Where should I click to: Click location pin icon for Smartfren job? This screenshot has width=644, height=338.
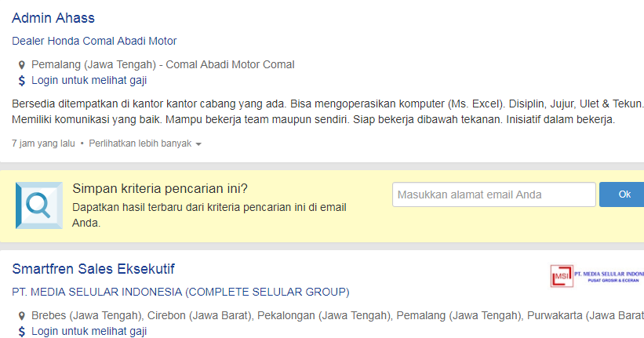pyautogui.click(x=22, y=316)
